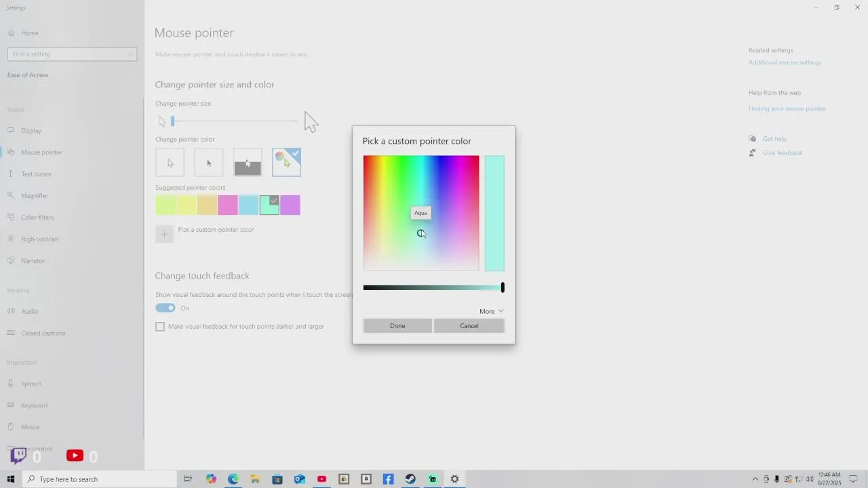
Task: Click the Get help link
Action: 774,139
